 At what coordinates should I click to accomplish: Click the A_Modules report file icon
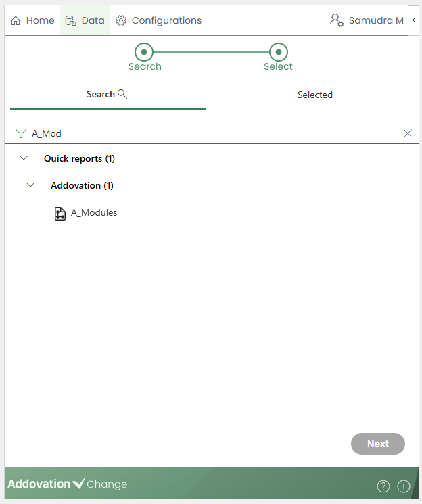click(x=60, y=213)
